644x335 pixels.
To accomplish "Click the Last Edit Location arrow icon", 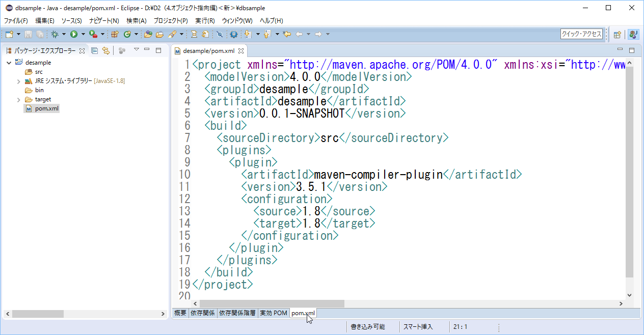I will (x=287, y=34).
